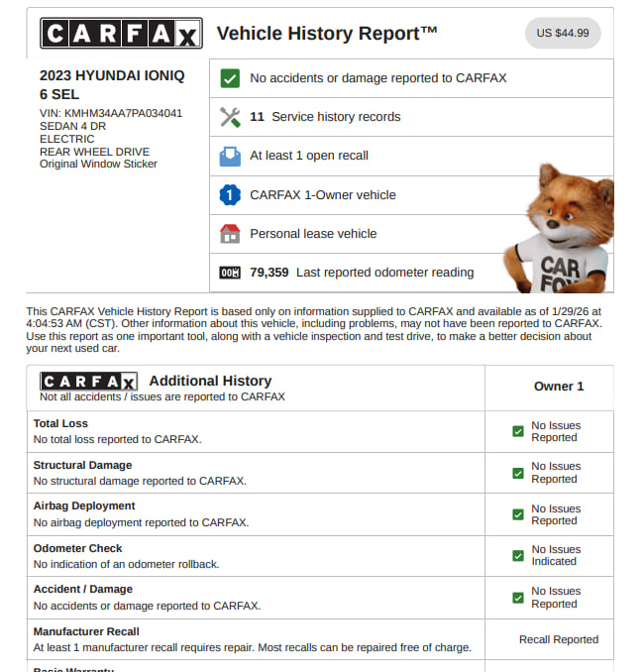The width and height of the screenshot is (644, 672).
Task: Click the CARFAX logo beside Additional History
Action: [x=88, y=382]
